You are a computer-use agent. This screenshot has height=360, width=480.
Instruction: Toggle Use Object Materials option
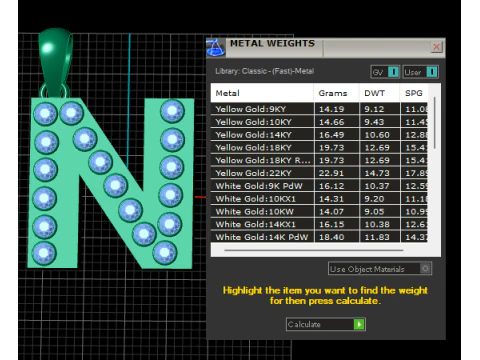380,269
